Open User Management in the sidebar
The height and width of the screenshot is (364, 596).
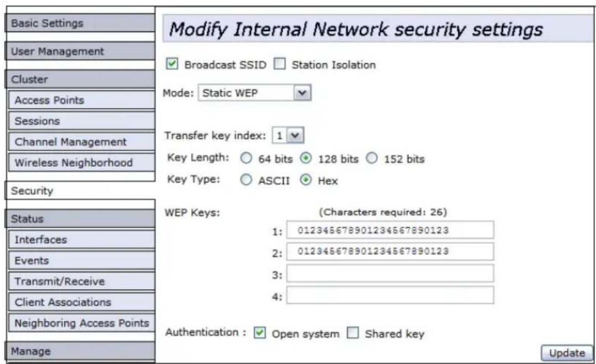pos(80,52)
